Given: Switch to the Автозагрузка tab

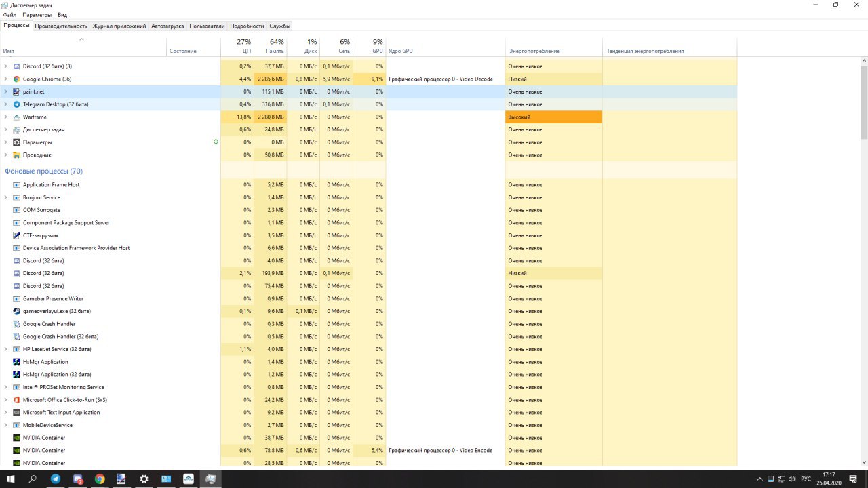Looking at the screenshot, I should pyautogui.click(x=167, y=26).
